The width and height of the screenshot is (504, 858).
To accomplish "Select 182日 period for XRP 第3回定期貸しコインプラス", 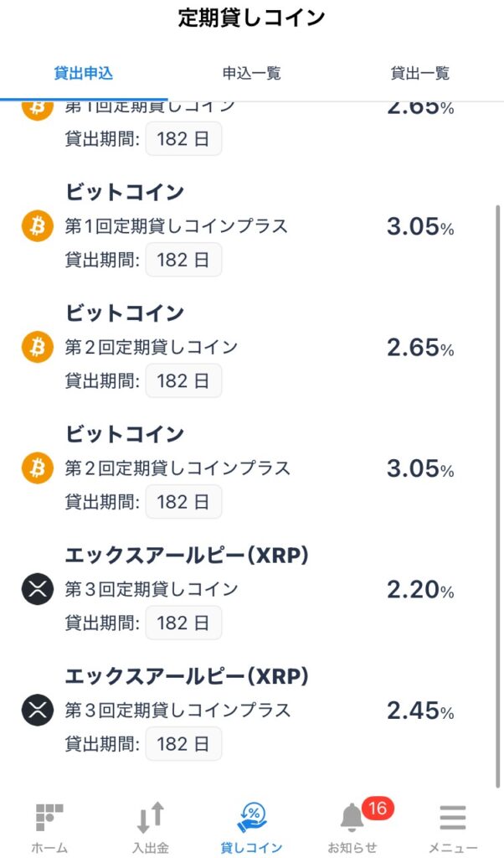I will point(183,744).
